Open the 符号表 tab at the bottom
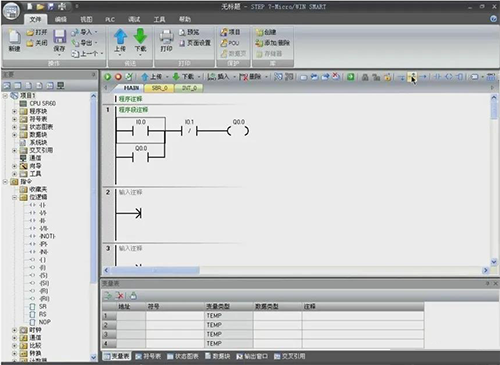Viewport: 500px width, 365px height. pos(148,356)
